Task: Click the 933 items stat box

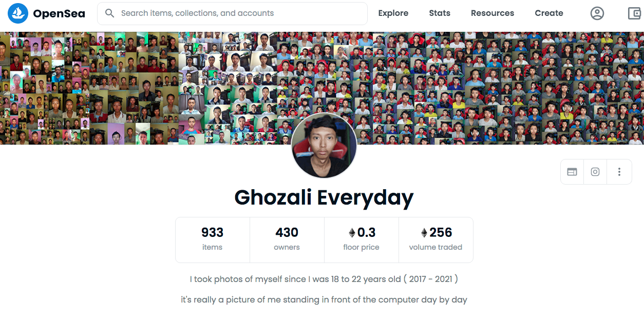Action: coord(213,240)
